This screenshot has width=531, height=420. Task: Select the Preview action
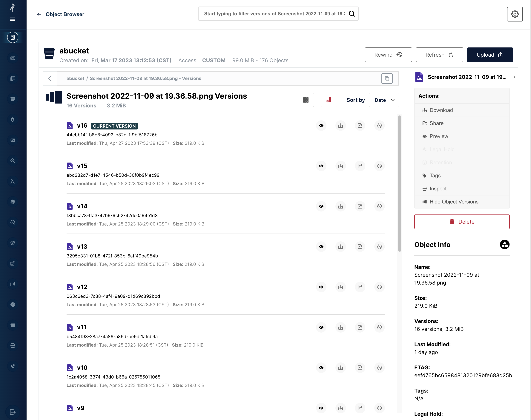point(462,136)
